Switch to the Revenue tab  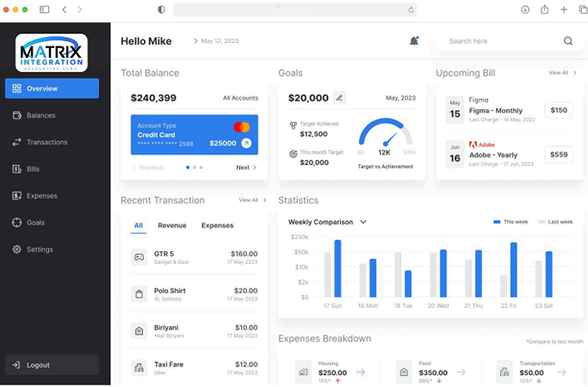[172, 225]
